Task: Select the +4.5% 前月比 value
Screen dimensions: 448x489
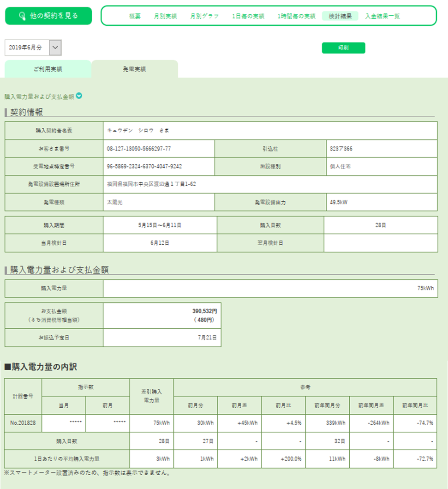Action: click(x=294, y=423)
